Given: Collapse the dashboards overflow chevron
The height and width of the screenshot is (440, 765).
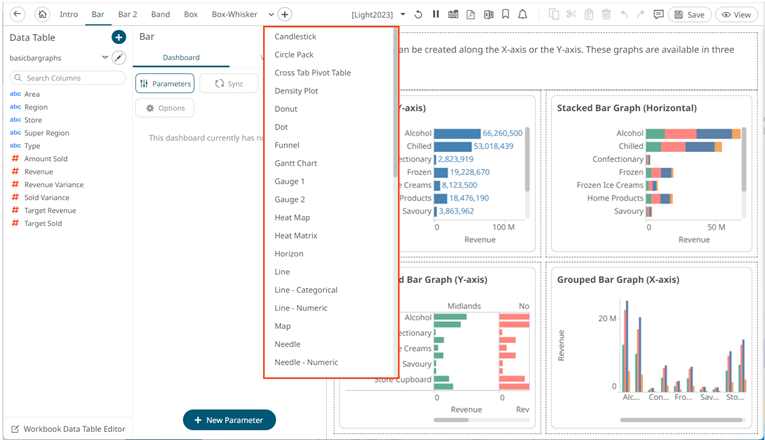Looking at the screenshot, I should [271, 15].
